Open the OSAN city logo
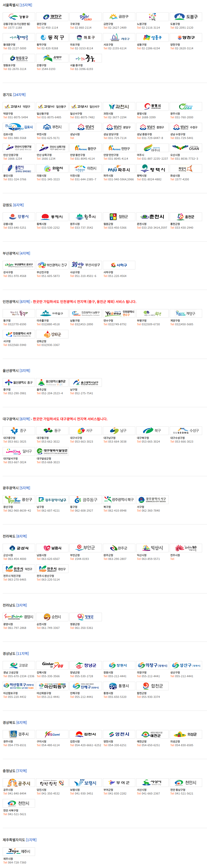 186,148
